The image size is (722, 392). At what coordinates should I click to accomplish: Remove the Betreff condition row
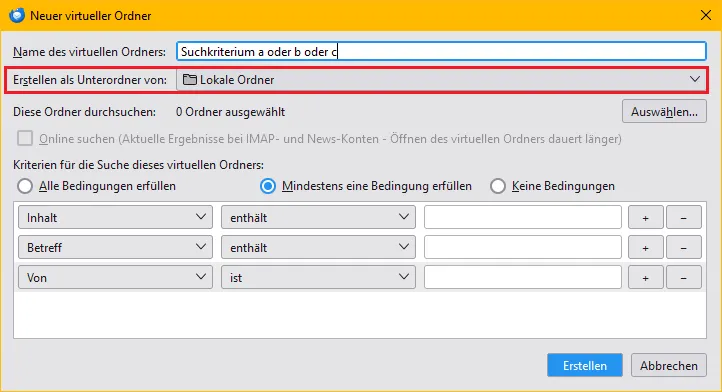[684, 247]
